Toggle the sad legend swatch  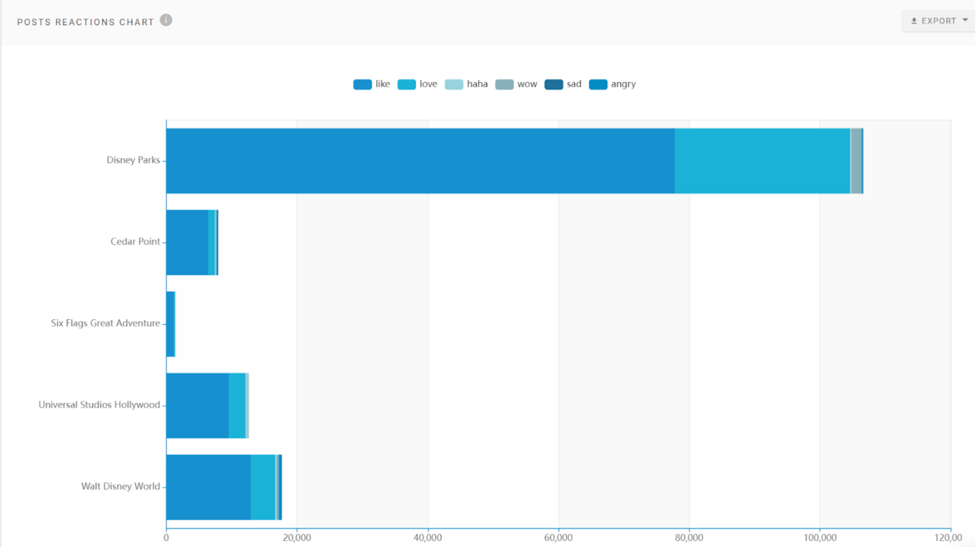tap(554, 84)
